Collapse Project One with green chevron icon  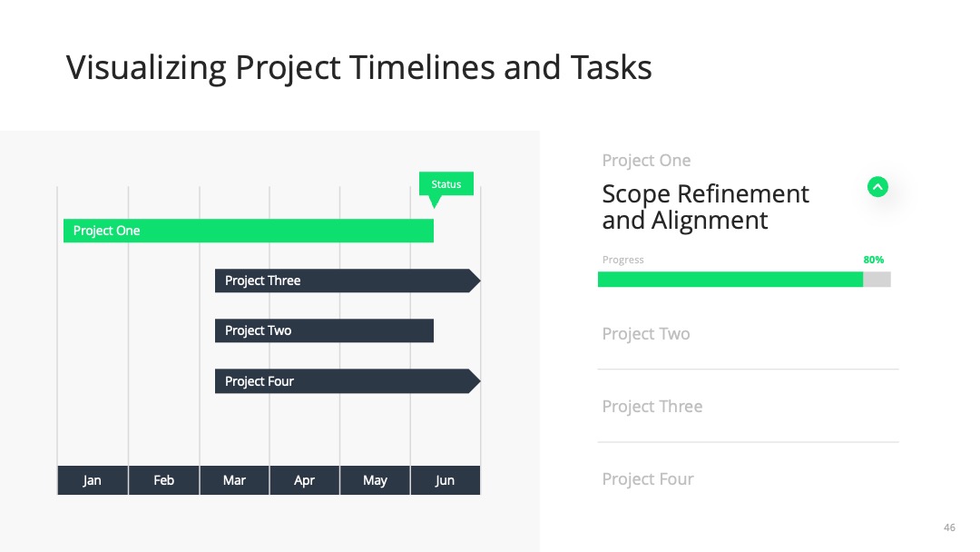[877, 186]
